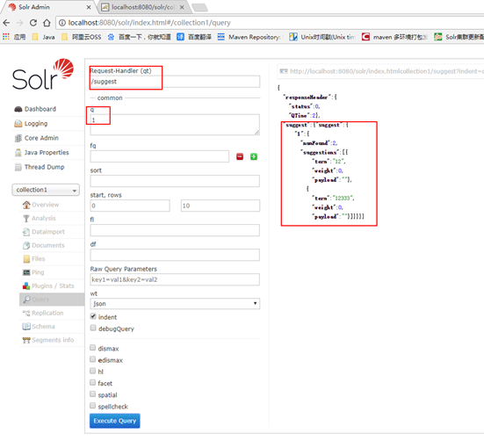Click the Solr logo
The width and height of the screenshot is (484, 448).
[x=43, y=74]
